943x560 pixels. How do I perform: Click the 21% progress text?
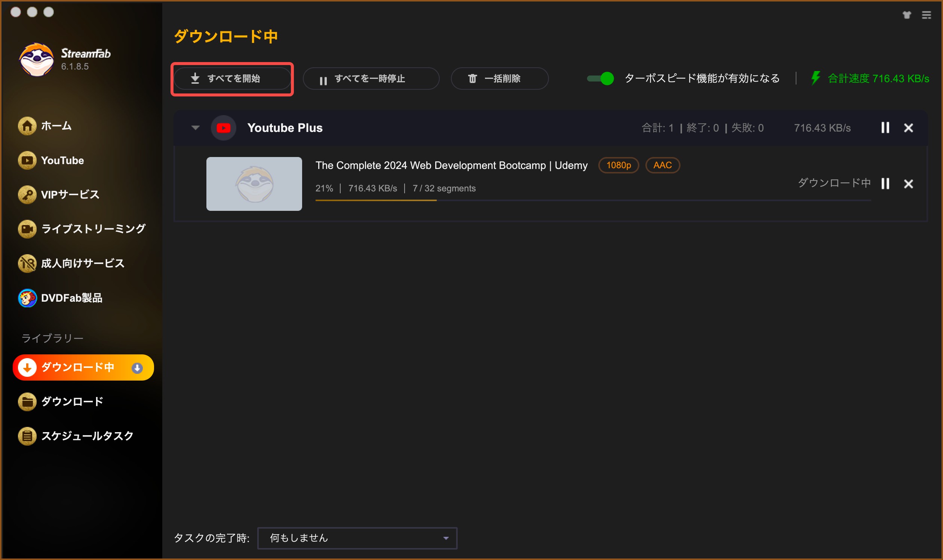tap(324, 188)
